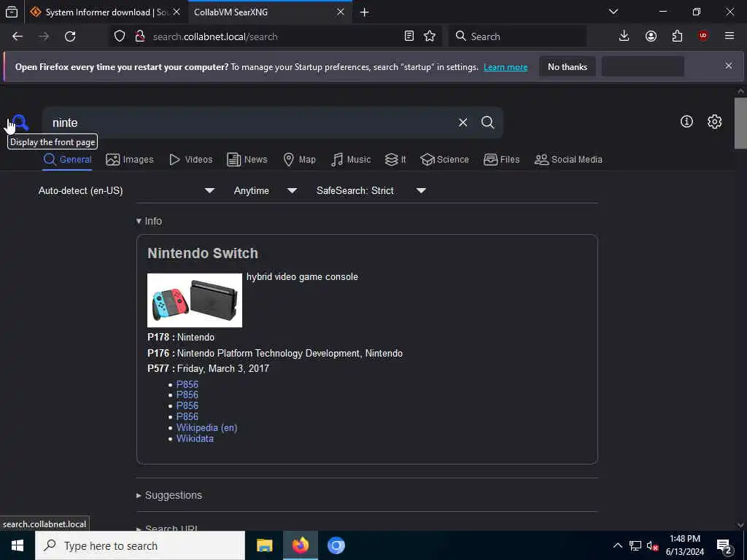Focus the SearXNG query input field

pos(250,122)
